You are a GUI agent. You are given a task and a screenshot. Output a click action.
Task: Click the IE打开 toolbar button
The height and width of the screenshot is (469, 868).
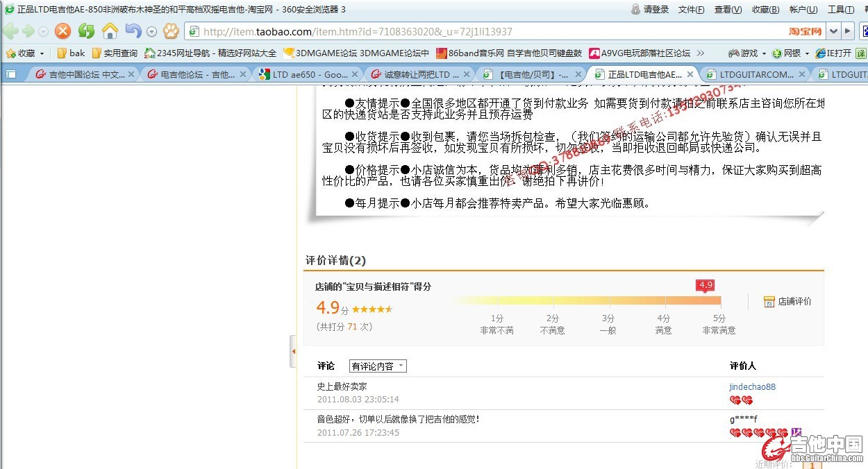coord(833,53)
